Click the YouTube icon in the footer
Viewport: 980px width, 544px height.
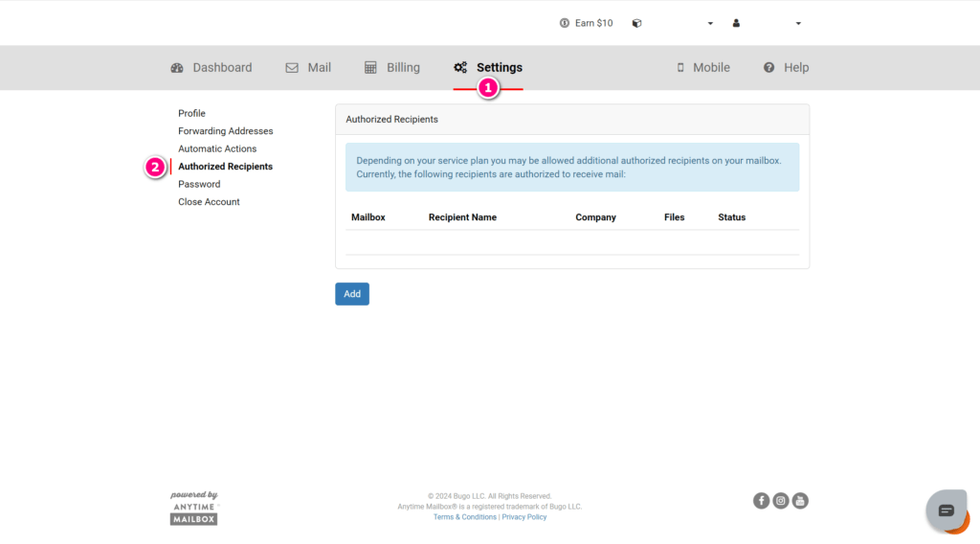click(800, 500)
